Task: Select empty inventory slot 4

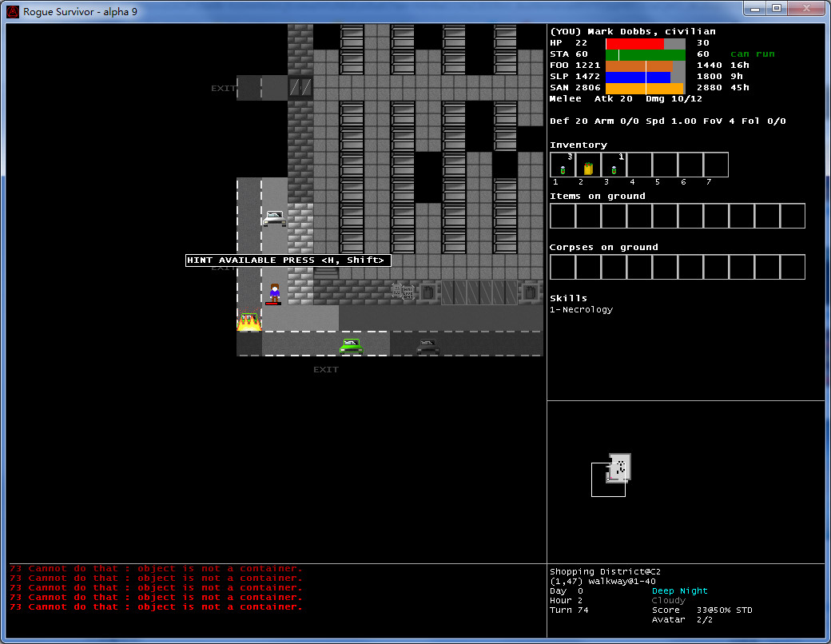Action: (639, 165)
